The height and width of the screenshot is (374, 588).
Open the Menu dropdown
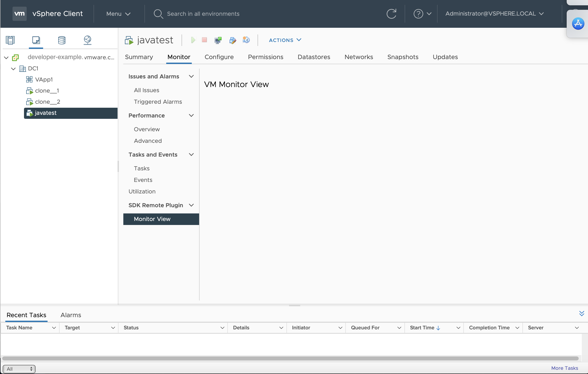click(x=118, y=14)
